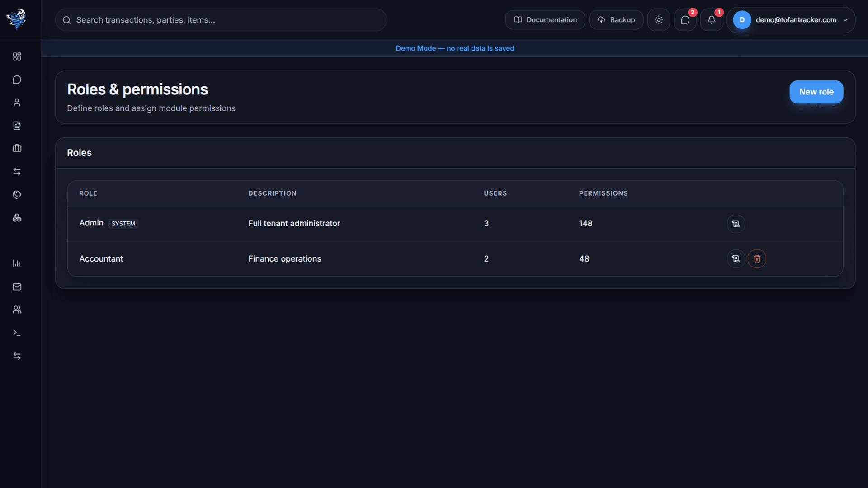Edit permissions for the Accountant role
Viewport: 868px width, 488px height.
tap(736, 259)
